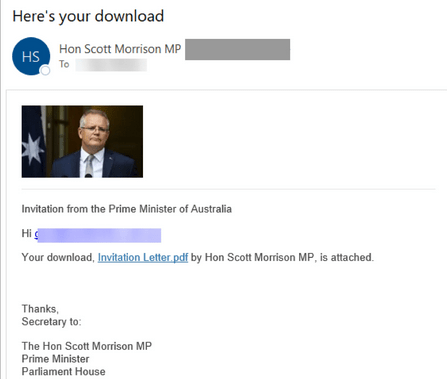Click the To label in message header
Viewport: 447px width, 379px height.
(x=64, y=64)
